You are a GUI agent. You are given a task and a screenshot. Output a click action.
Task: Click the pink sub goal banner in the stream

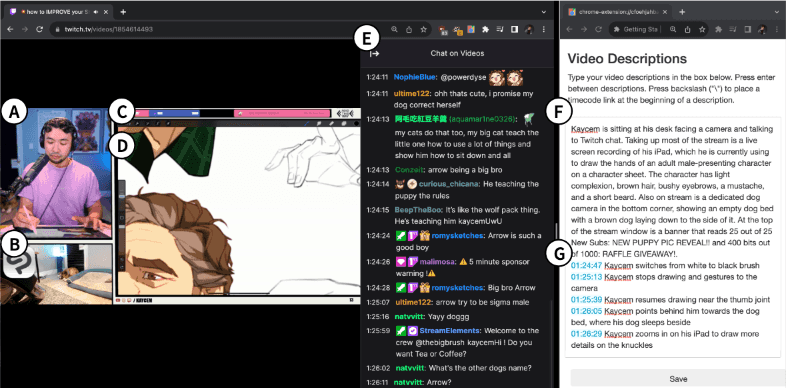tap(283, 114)
